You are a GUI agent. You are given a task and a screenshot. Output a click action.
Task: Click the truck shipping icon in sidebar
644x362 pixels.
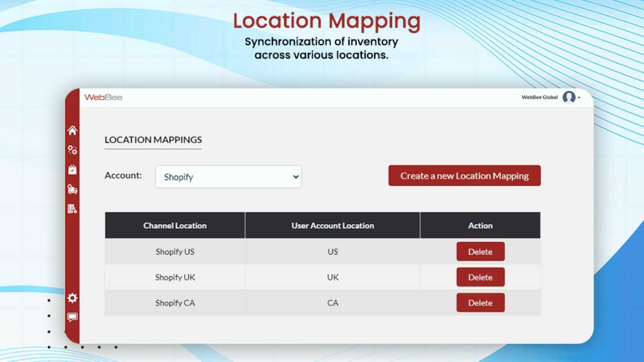click(x=72, y=190)
